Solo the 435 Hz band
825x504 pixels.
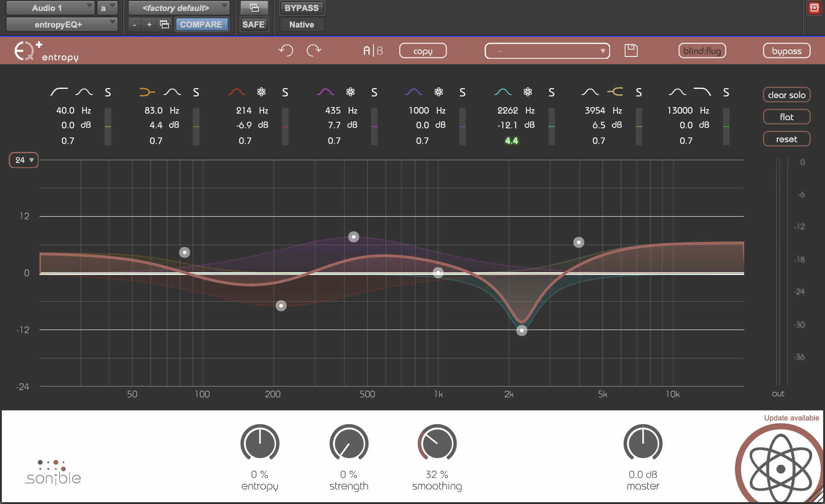pos(374,92)
